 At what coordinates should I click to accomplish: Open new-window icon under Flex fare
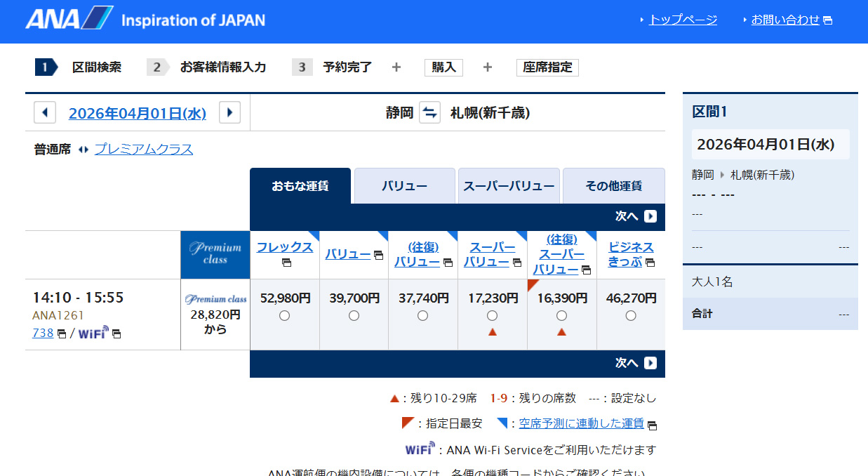pos(286,263)
